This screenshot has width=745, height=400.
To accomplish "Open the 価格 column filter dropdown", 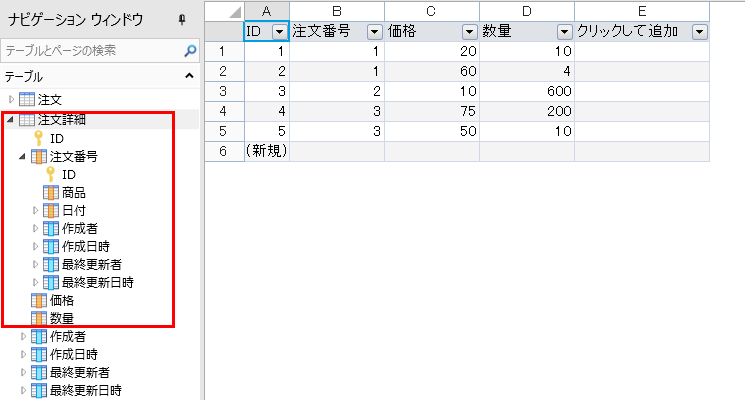I will [x=469, y=32].
